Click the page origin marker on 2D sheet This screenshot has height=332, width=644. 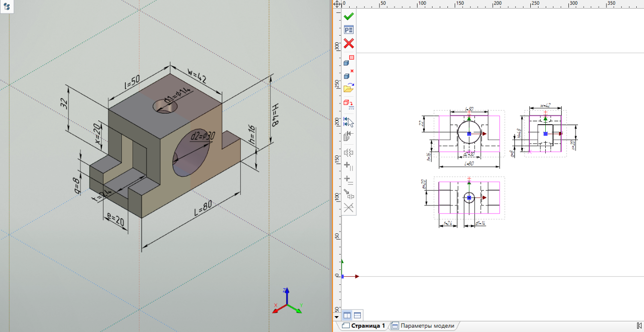(x=342, y=276)
